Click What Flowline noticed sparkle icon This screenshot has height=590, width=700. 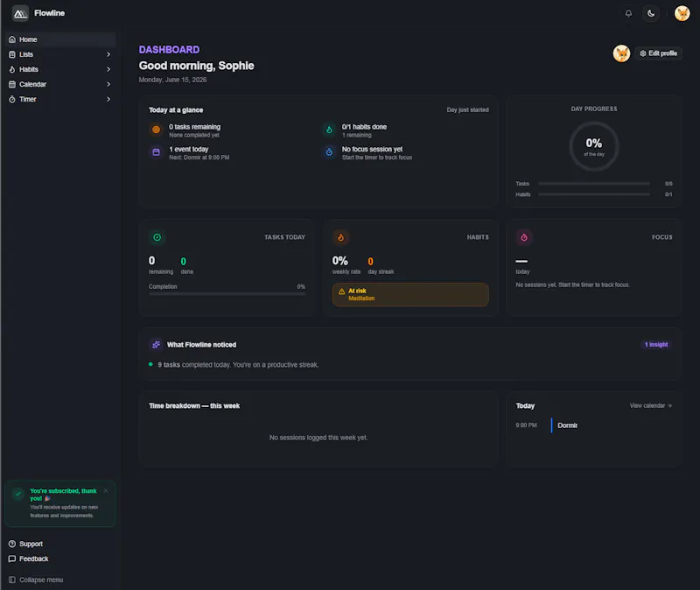(x=156, y=345)
